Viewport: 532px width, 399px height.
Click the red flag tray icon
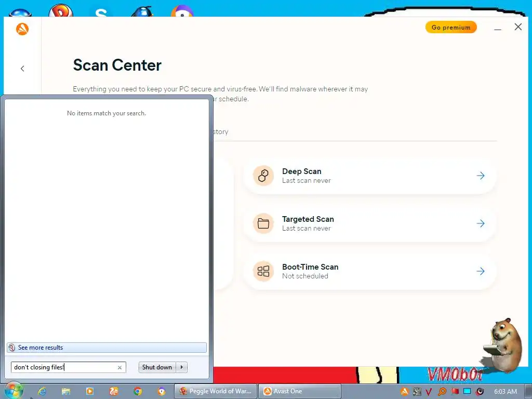[455, 392]
